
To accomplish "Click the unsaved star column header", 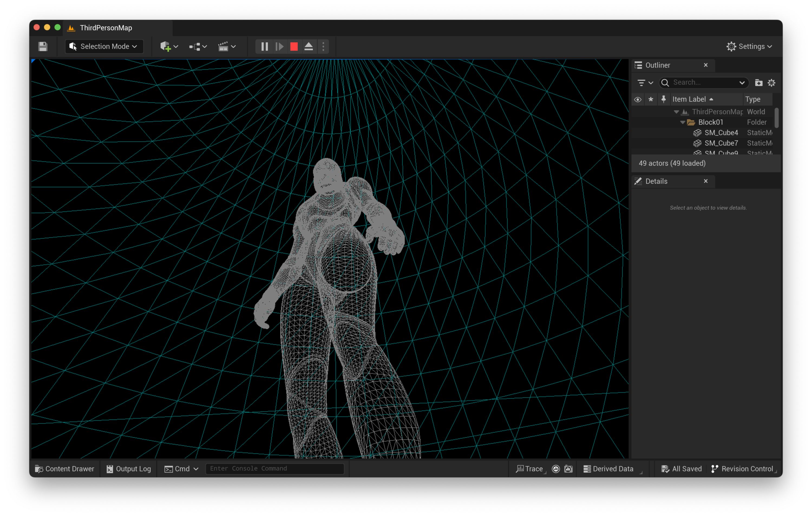I will [x=651, y=100].
